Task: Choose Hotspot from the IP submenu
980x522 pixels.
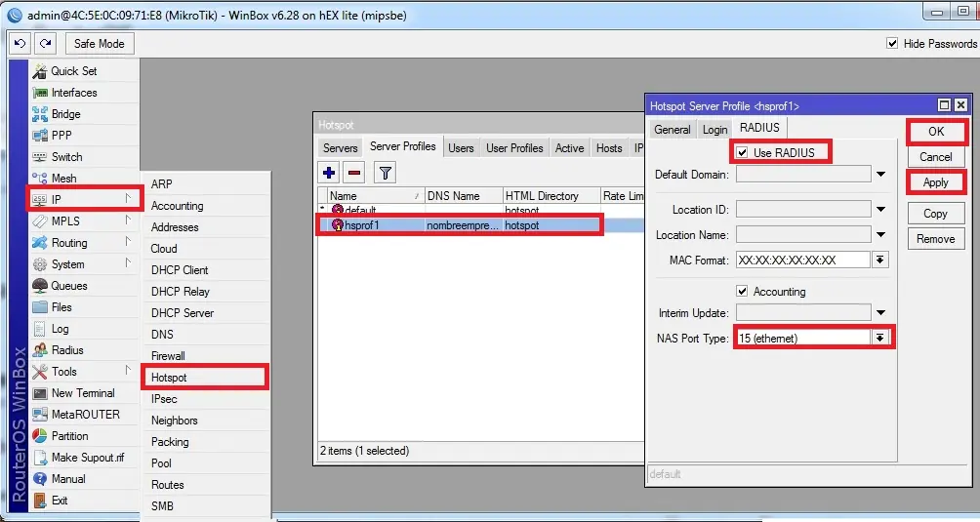Action: click(206, 378)
